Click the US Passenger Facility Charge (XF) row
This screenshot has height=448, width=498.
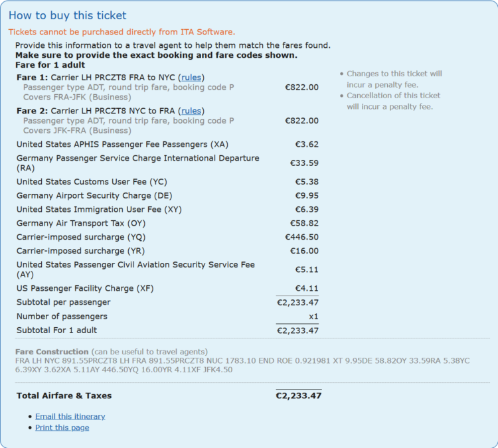(x=167, y=288)
